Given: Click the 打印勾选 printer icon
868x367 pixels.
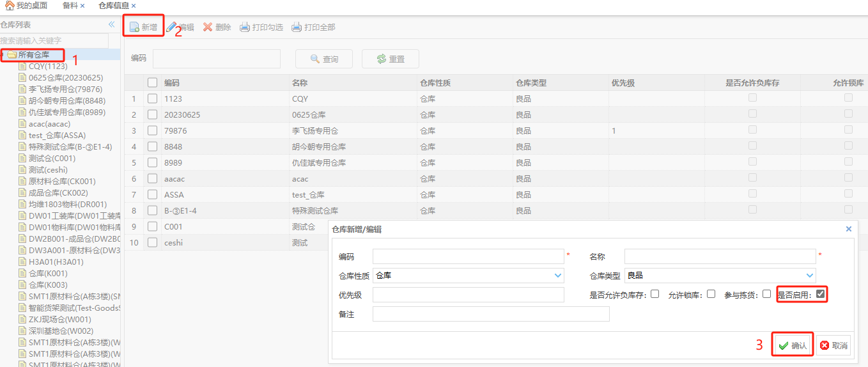Looking at the screenshot, I should pyautogui.click(x=245, y=27).
